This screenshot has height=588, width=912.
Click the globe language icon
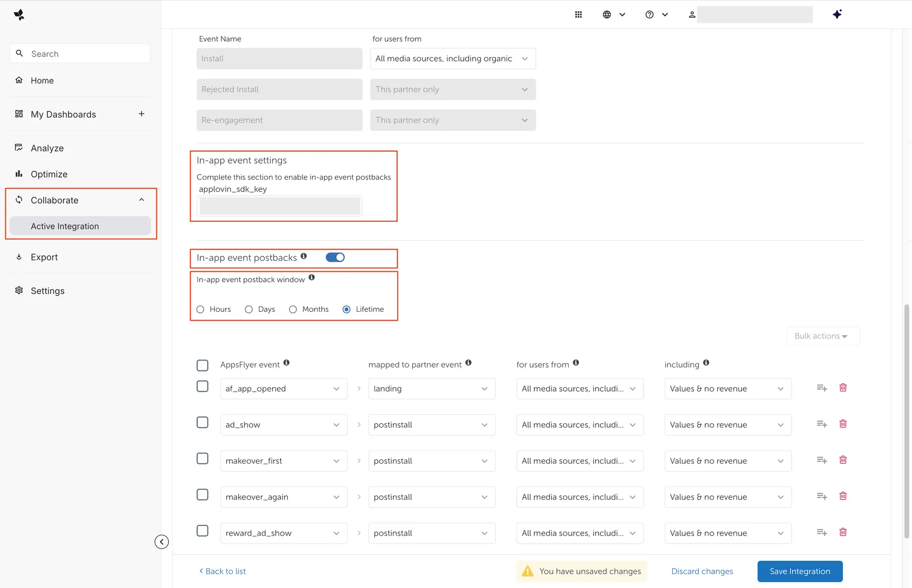(x=607, y=14)
